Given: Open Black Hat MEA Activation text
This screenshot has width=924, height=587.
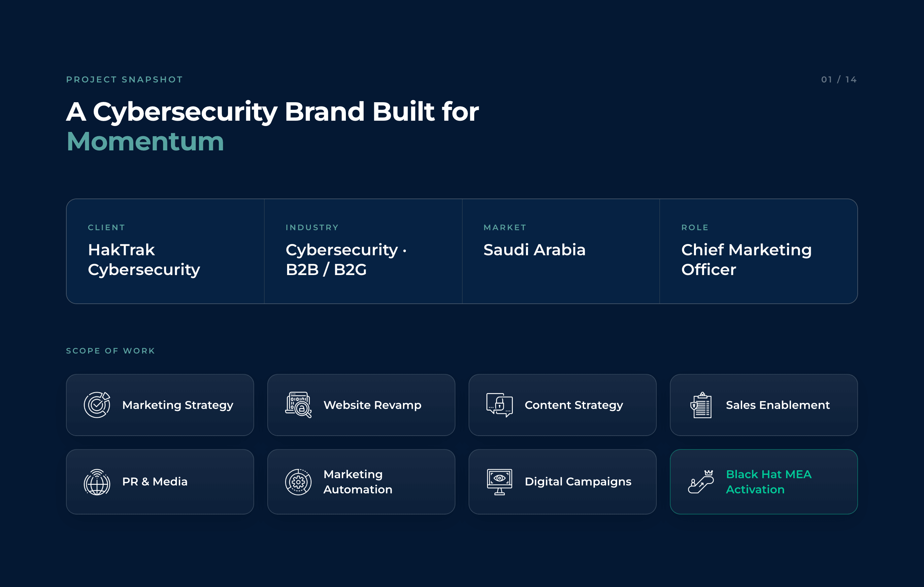Looking at the screenshot, I should (x=769, y=482).
